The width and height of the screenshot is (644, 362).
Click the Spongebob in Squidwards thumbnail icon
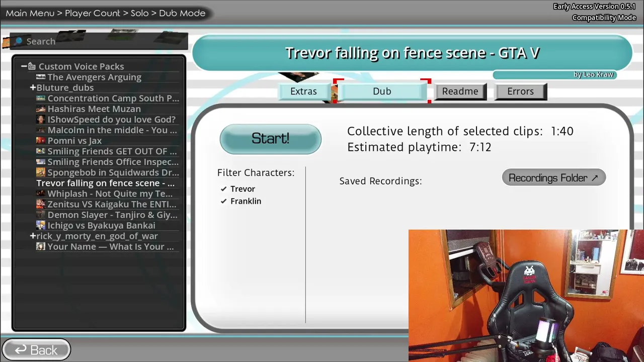click(x=41, y=172)
